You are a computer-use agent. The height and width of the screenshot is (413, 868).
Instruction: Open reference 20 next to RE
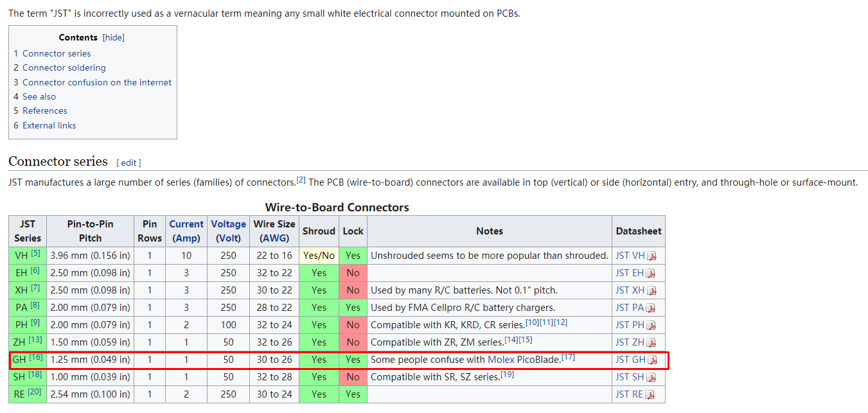point(34,392)
